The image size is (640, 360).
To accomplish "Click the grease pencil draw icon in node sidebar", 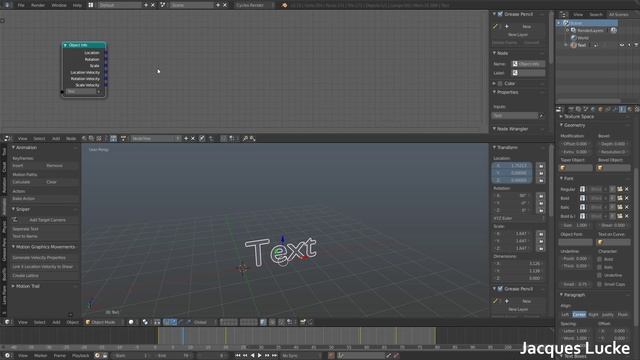I will point(496,27).
